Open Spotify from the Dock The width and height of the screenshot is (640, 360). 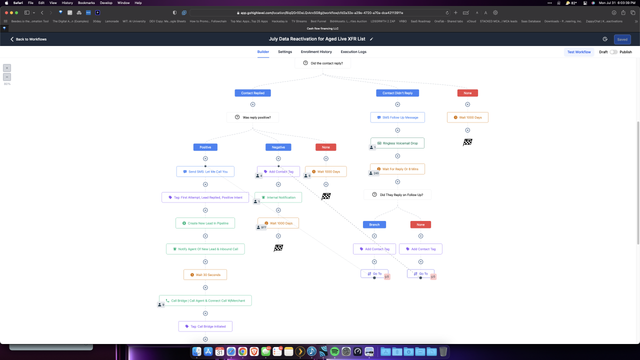[x=334, y=351]
